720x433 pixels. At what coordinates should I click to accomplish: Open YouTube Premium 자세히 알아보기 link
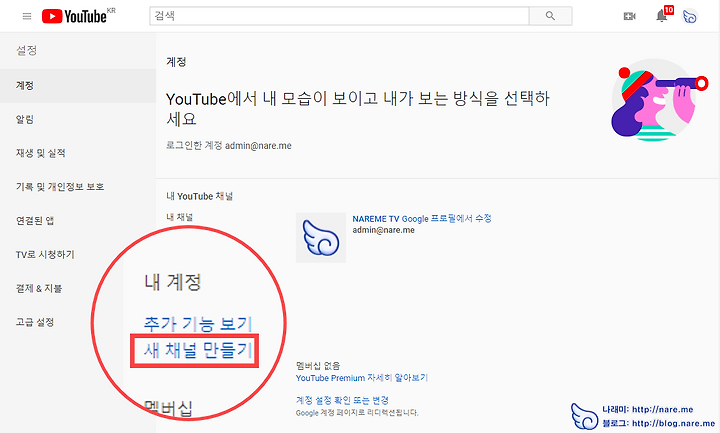tap(361, 378)
